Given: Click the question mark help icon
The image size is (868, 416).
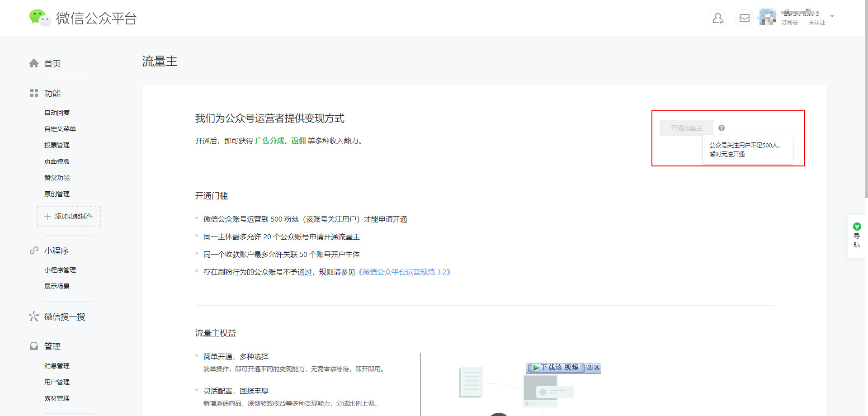Looking at the screenshot, I should pyautogui.click(x=722, y=128).
